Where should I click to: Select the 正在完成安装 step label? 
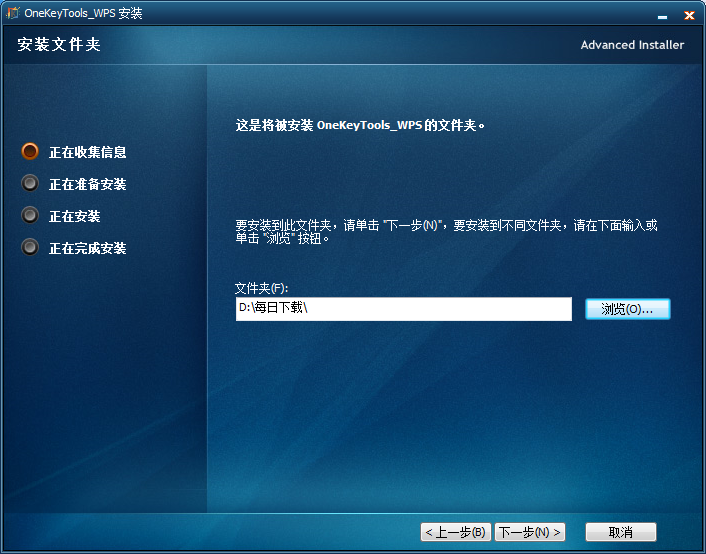pyautogui.click(x=87, y=249)
